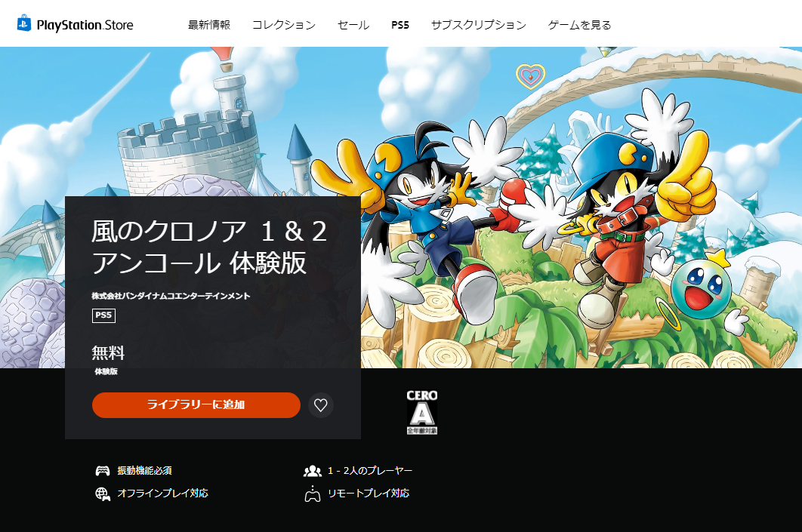Click the 無料 price label
The width and height of the screenshot is (802, 532).
tap(108, 352)
